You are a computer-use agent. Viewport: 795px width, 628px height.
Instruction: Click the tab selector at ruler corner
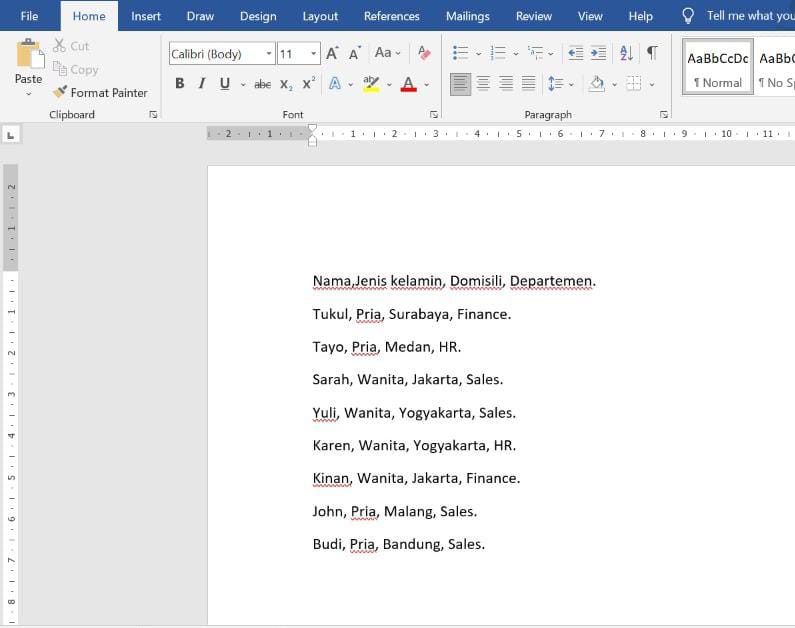(11, 135)
